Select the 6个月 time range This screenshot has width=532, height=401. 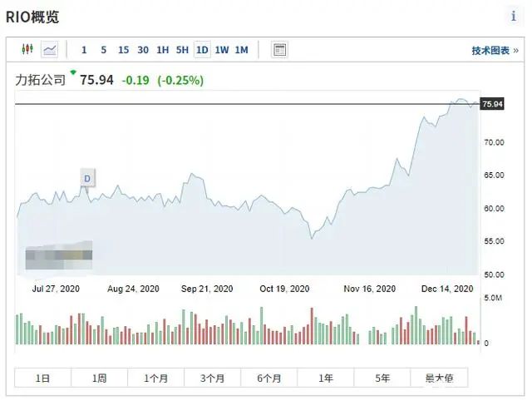point(268,378)
